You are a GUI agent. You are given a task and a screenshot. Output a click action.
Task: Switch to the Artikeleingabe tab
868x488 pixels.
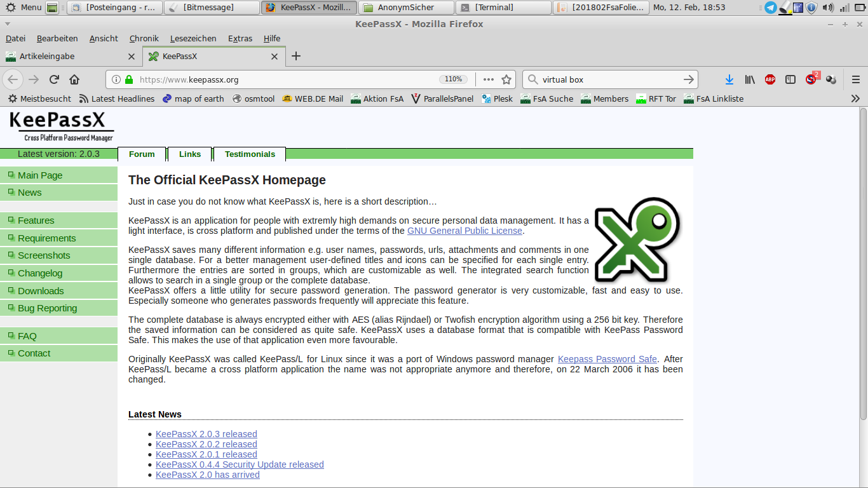pyautogui.click(x=72, y=57)
